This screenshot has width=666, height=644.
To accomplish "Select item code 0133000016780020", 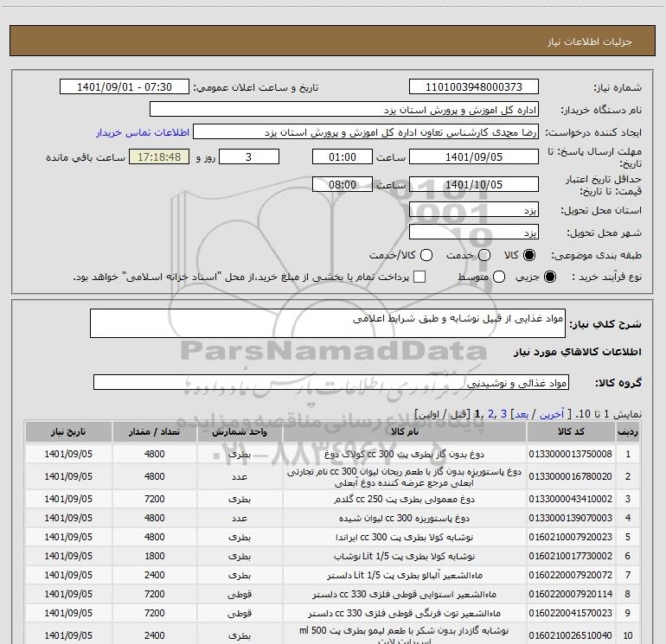I will tap(571, 476).
